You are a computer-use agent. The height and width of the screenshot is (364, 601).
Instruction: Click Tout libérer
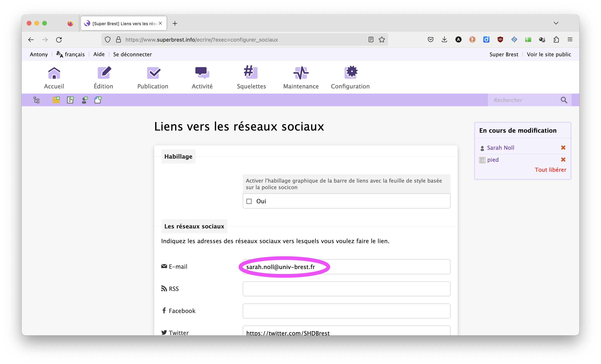coord(550,170)
